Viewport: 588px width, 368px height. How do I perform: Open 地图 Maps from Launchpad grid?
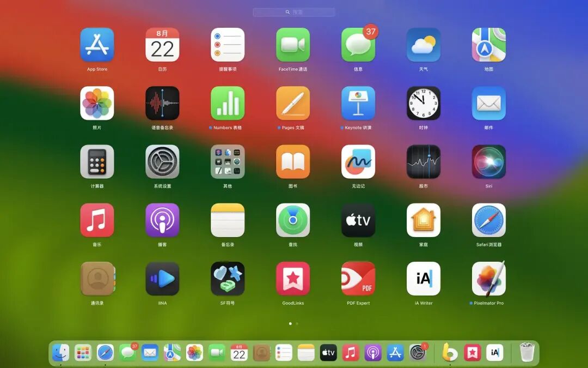click(x=488, y=45)
